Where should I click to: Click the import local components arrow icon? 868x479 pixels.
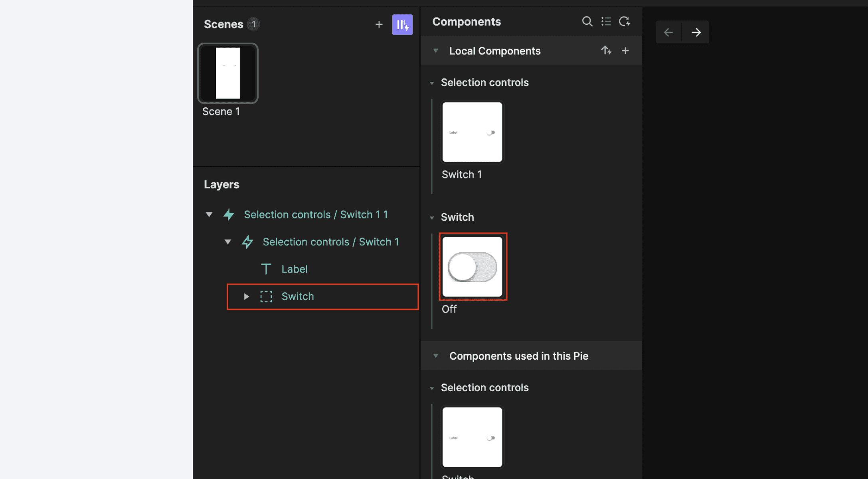click(x=606, y=51)
